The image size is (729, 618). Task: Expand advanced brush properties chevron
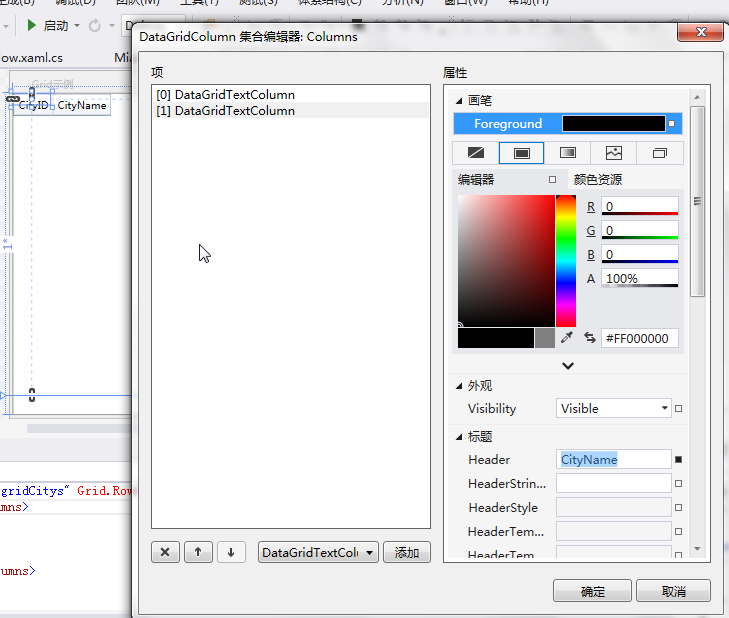pos(568,366)
